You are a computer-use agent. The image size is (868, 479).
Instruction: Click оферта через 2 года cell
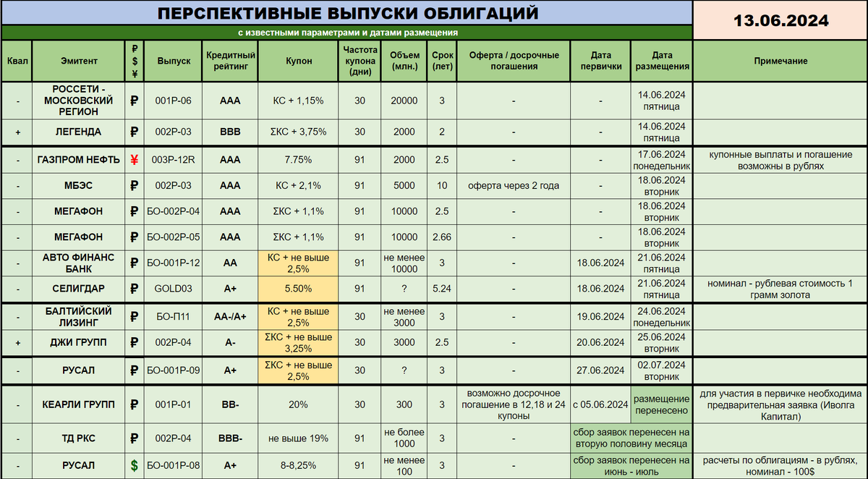pos(514,186)
